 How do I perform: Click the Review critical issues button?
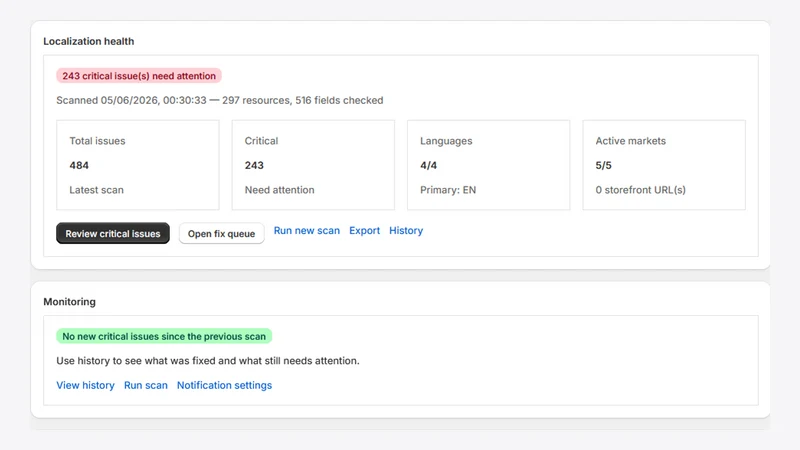click(x=113, y=233)
